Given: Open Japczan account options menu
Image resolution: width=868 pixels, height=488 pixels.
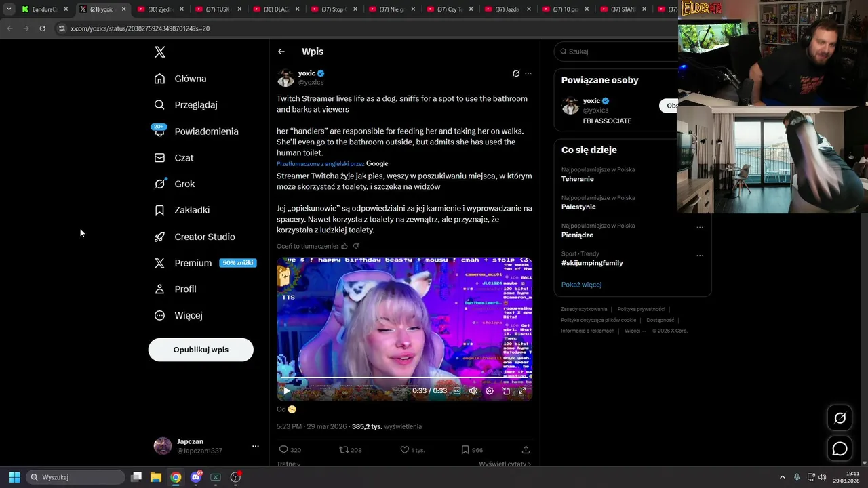Looking at the screenshot, I should pos(256,446).
